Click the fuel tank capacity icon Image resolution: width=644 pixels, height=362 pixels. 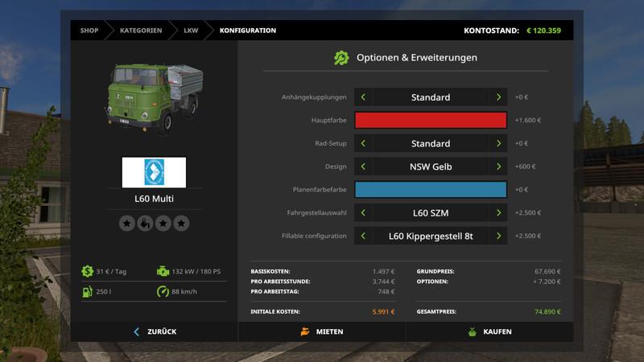(x=86, y=291)
